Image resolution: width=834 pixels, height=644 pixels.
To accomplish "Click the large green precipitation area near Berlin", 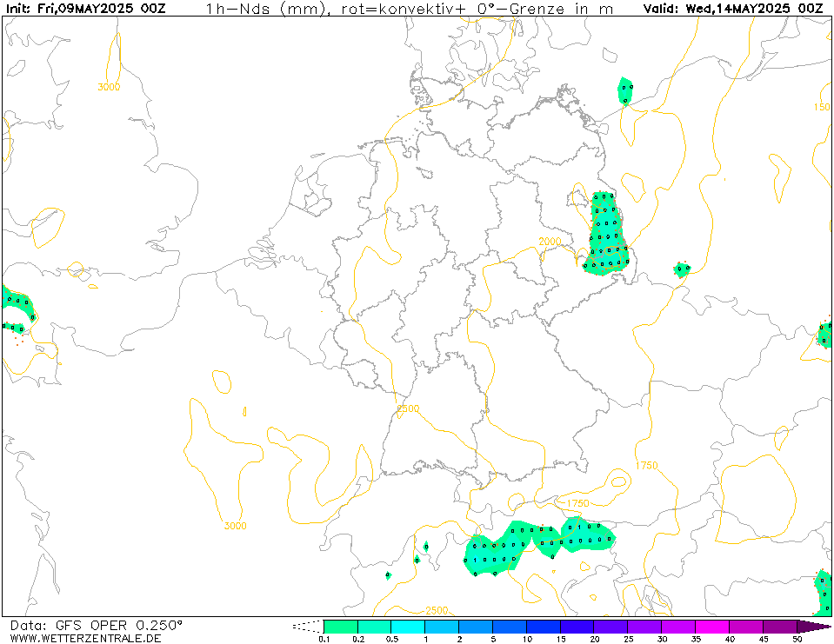I will (606, 234).
